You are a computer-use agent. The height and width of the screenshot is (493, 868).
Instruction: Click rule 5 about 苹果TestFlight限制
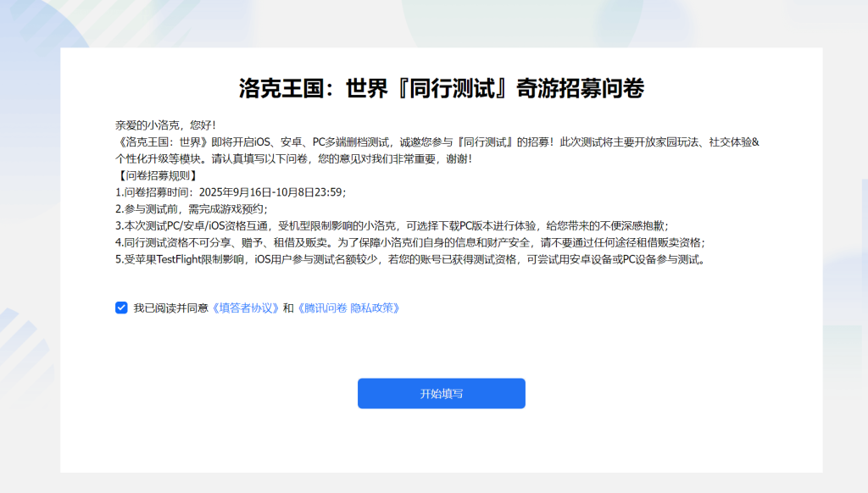click(412, 259)
